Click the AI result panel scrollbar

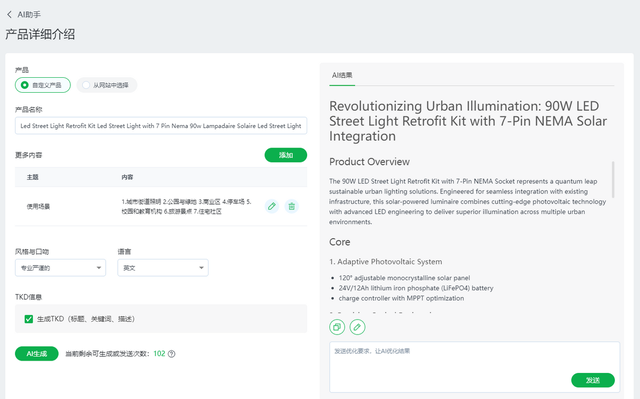pyautogui.click(x=613, y=180)
